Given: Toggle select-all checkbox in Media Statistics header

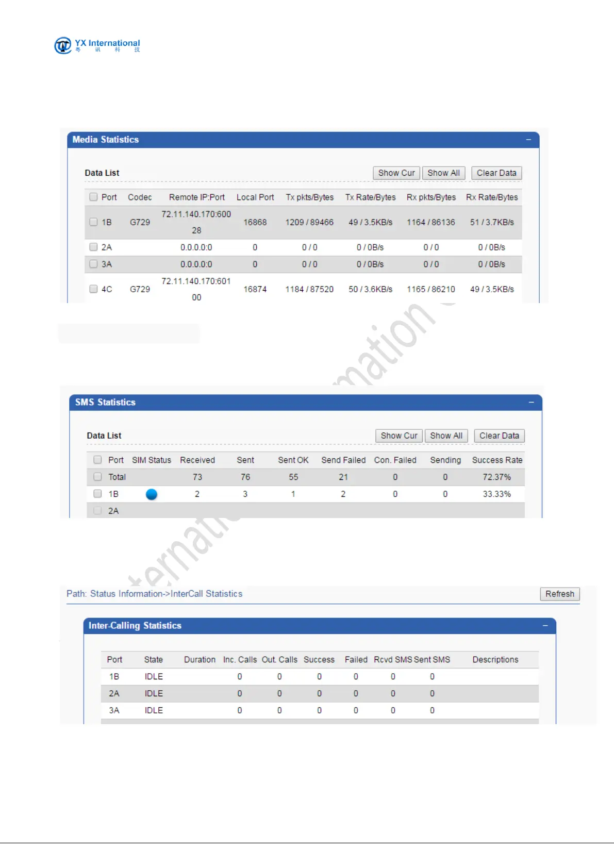Looking at the screenshot, I should pyautogui.click(x=93, y=197).
